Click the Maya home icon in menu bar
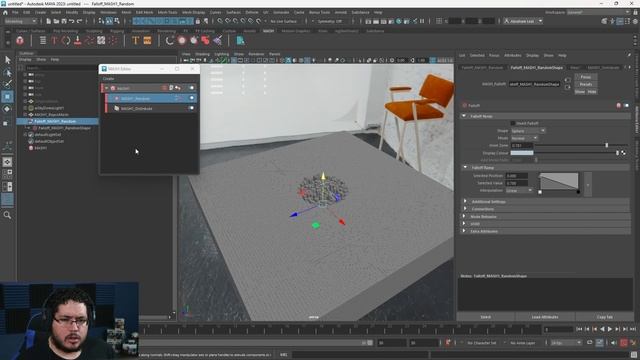The width and height of the screenshot is (640, 360). coord(5,13)
